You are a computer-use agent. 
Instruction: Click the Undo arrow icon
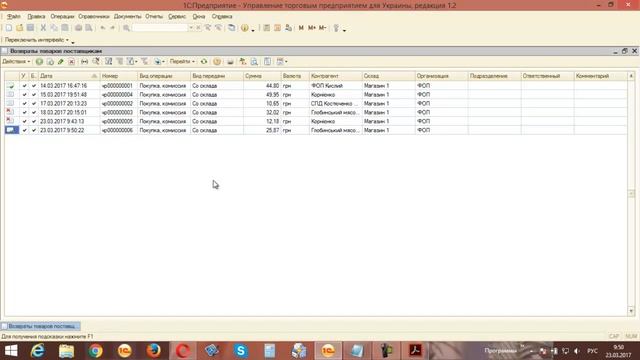[103, 28]
